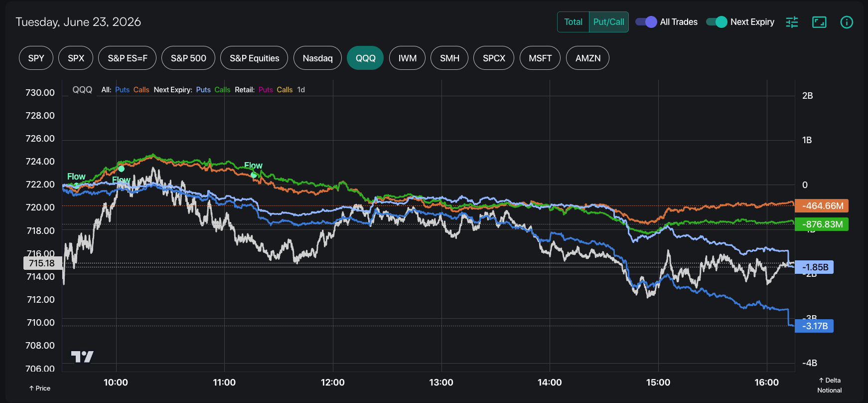The width and height of the screenshot is (868, 403).
Task: Click the TradingView logo on chart
Action: (x=82, y=357)
